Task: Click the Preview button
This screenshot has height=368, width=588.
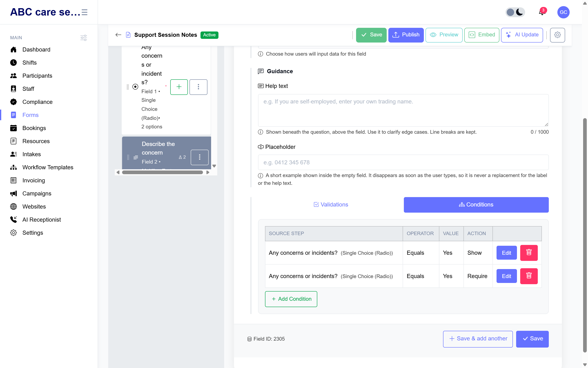Action: (x=444, y=35)
